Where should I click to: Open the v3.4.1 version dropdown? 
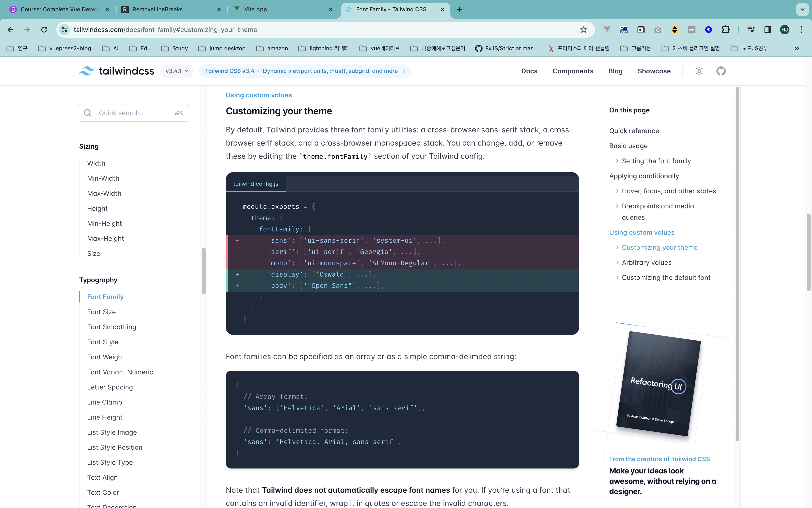click(177, 71)
